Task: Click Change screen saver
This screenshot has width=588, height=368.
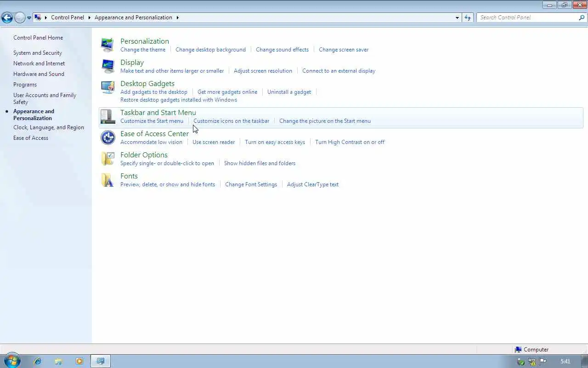Action: [x=344, y=50]
